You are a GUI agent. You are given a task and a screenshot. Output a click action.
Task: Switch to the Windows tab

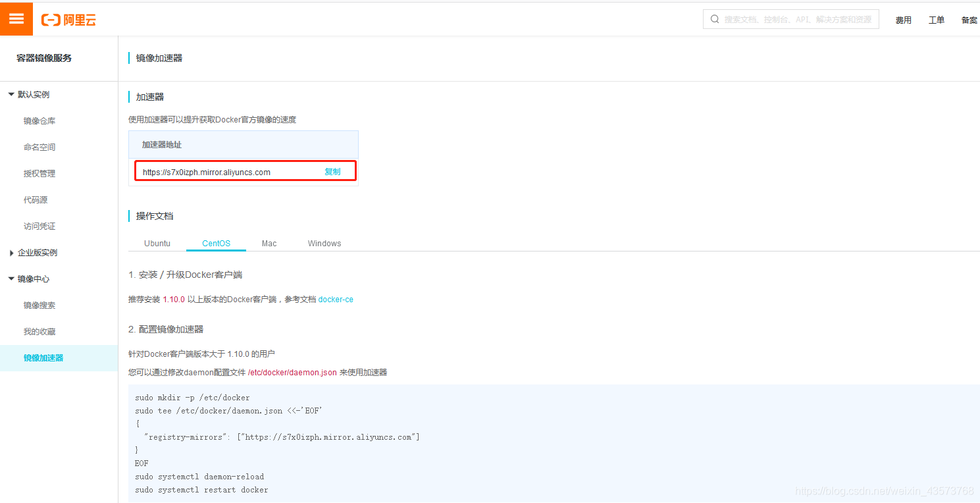pos(324,244)
